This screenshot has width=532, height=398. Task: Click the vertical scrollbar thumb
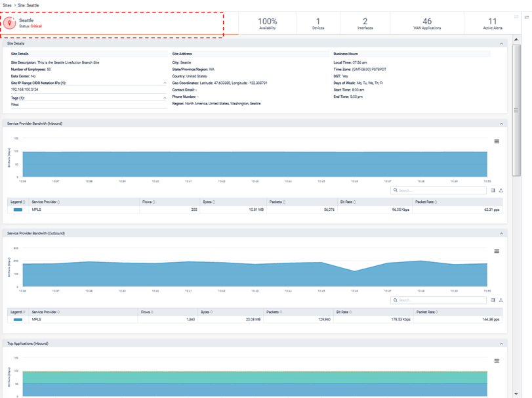point(516,110)
